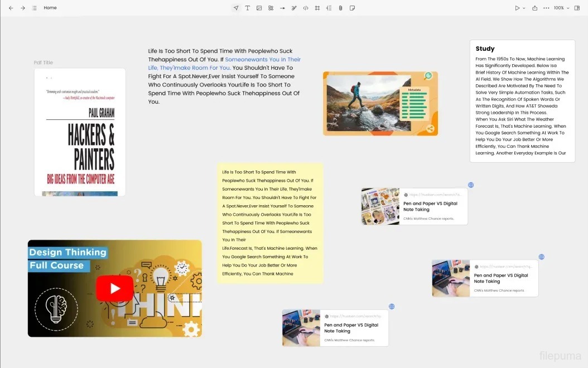Select the Image insert tool
Image resolution: width=588 pixels, height=368 pixels.
pyautogui.click(x=259, y=8)
